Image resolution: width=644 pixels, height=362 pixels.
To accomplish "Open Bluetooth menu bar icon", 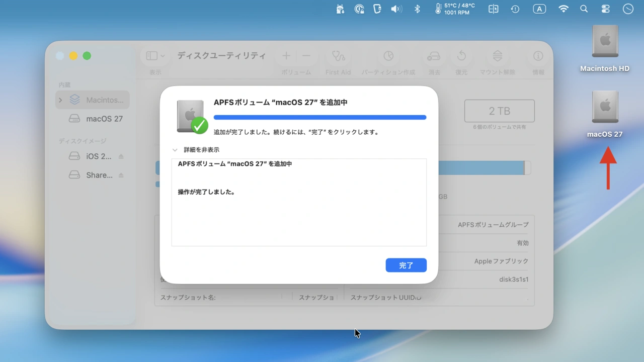I will tap(417, 9).
